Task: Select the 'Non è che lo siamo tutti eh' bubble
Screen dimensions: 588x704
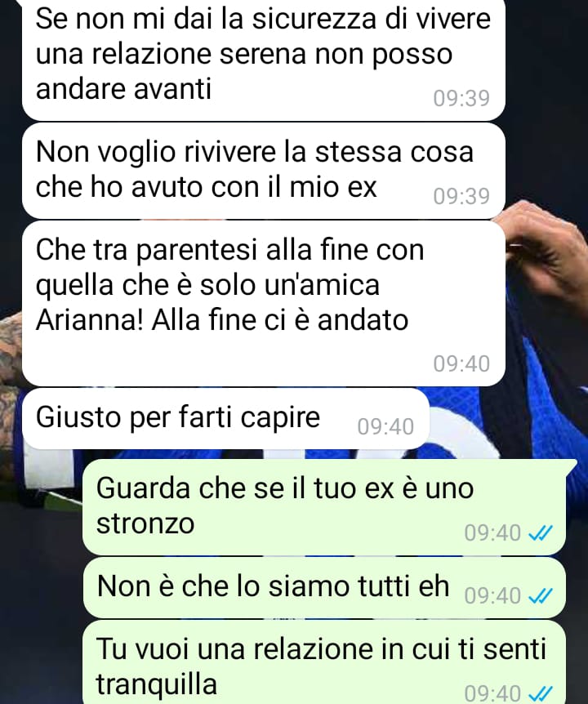Action: 324,588
